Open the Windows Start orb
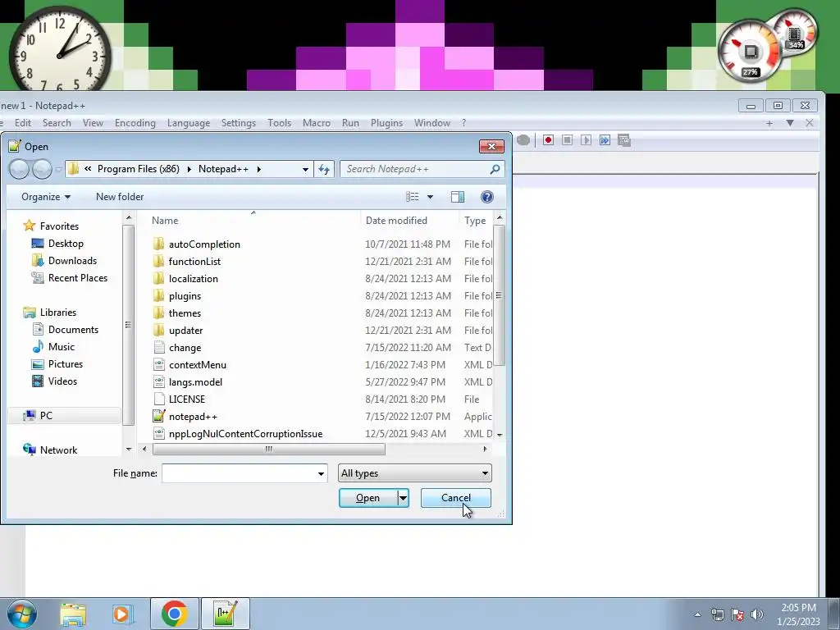Screen dimensions: 840x630 21,614
